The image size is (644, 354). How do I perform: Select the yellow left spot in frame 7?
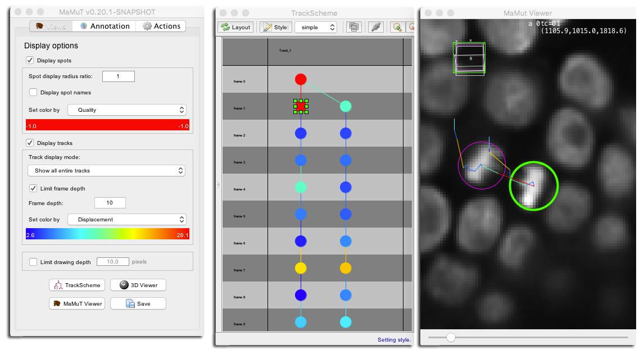pos(301,268)
